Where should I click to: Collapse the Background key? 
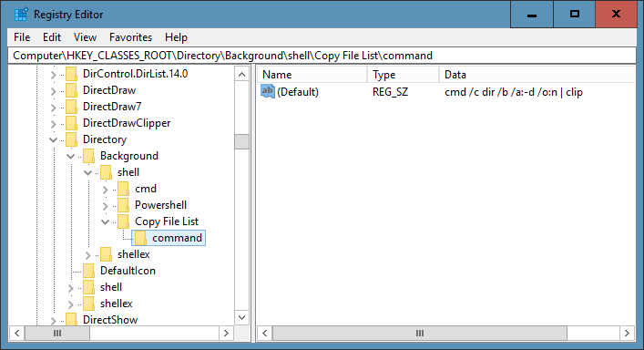point(70,157)
